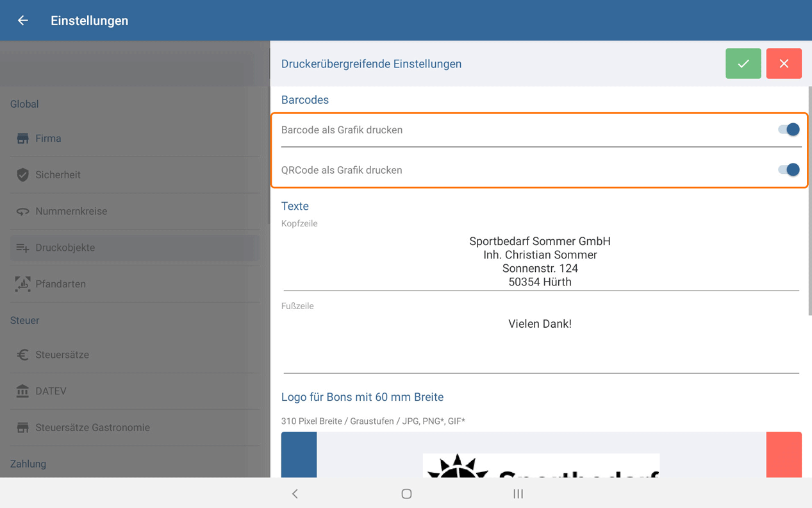812x508 pixels.
Task: Click the blue button left of the logo
Action: point(299,455)
